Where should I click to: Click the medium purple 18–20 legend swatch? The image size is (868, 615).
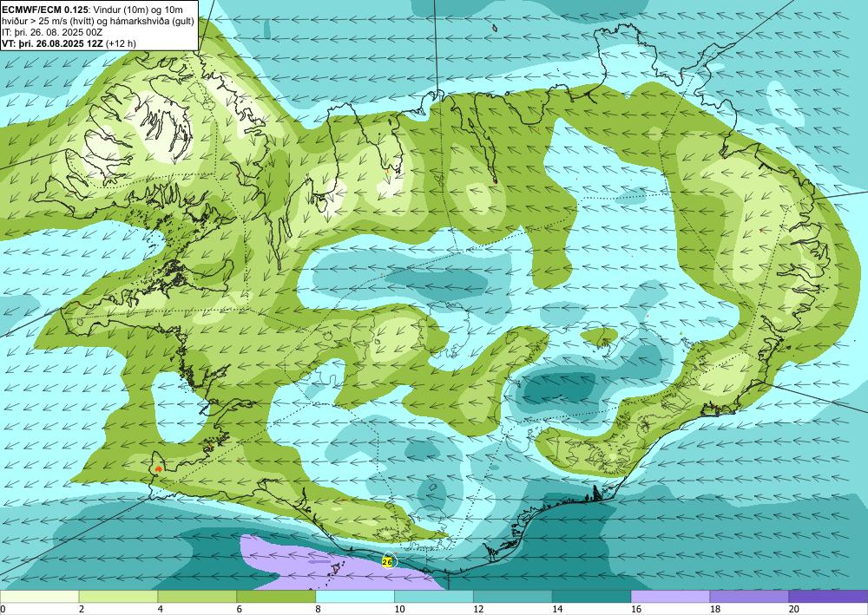point(750,597)
